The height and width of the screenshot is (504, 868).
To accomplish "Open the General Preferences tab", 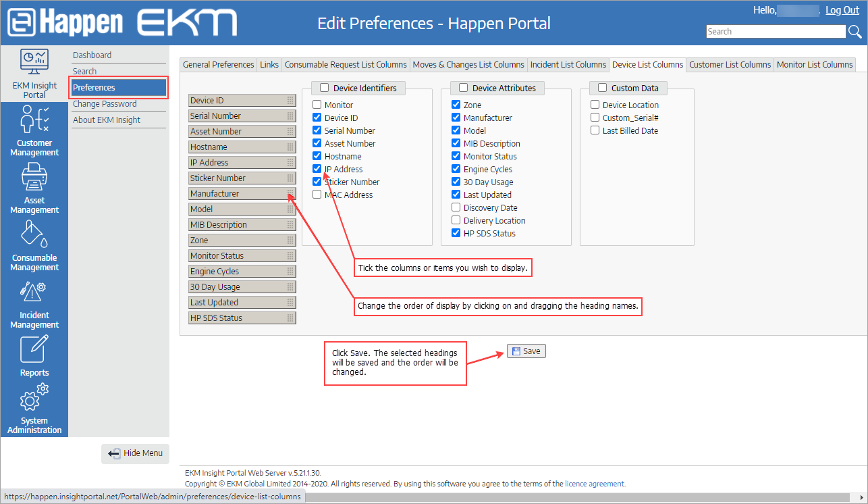I will click(218, 64).
